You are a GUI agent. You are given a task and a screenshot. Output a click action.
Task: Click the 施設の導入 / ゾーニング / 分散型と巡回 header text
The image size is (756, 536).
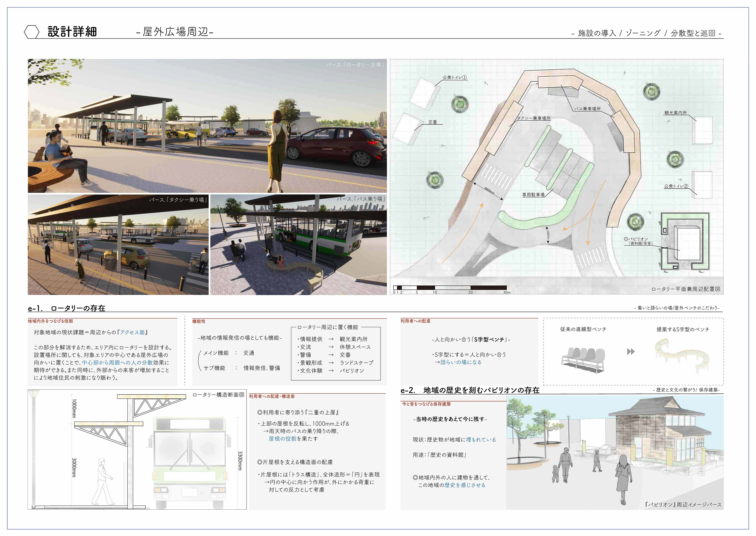pos(647,33)
